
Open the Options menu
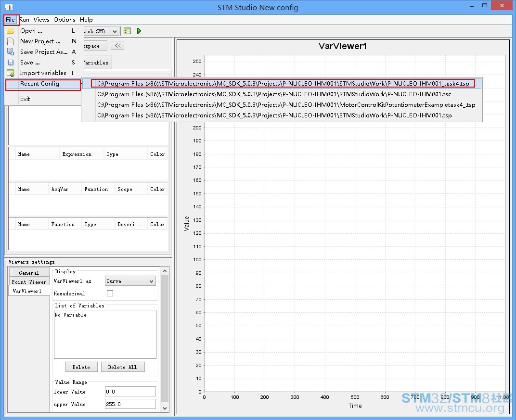64,19
